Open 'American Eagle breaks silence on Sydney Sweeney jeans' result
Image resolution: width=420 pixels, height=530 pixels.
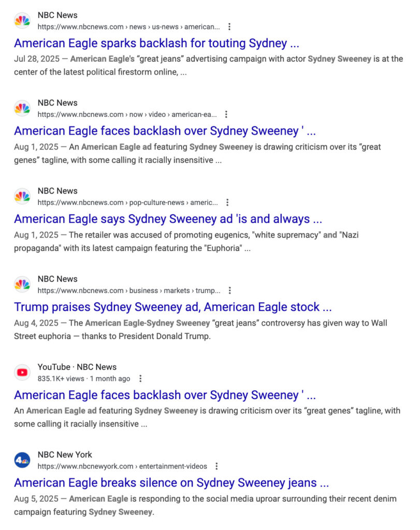(x=171, y=483)
